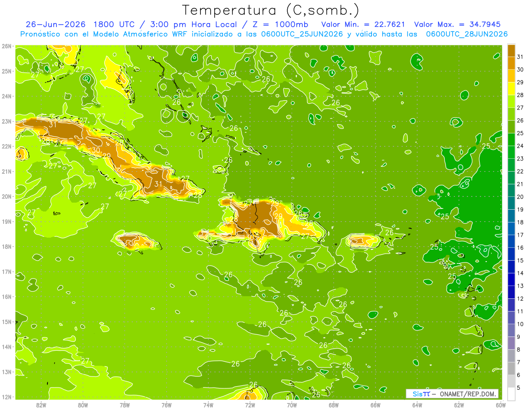Pick the blue color bar swatch between 15 and 16
The width and height of the screenshot is (532, 411).
click(512, 254)
